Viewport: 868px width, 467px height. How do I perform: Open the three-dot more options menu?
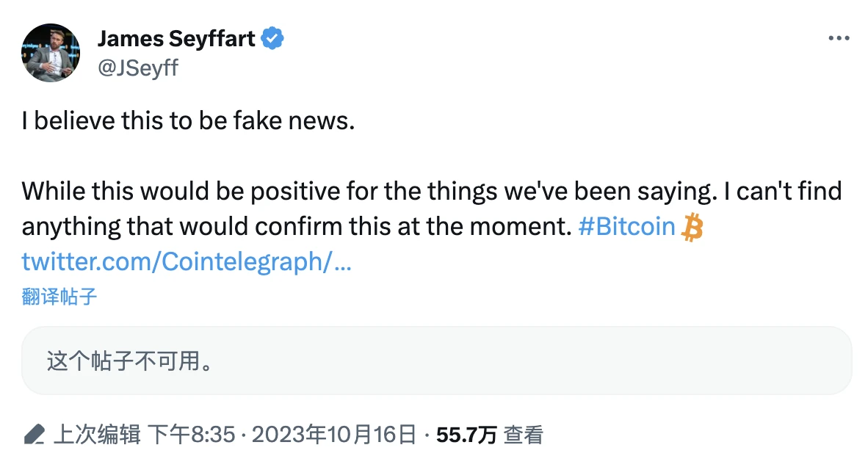838,39
